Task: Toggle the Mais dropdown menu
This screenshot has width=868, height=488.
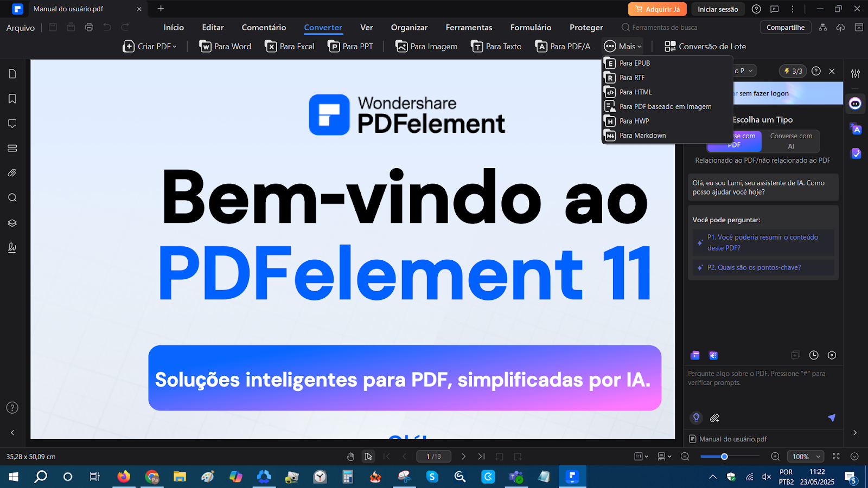Action: coord(623,47)
